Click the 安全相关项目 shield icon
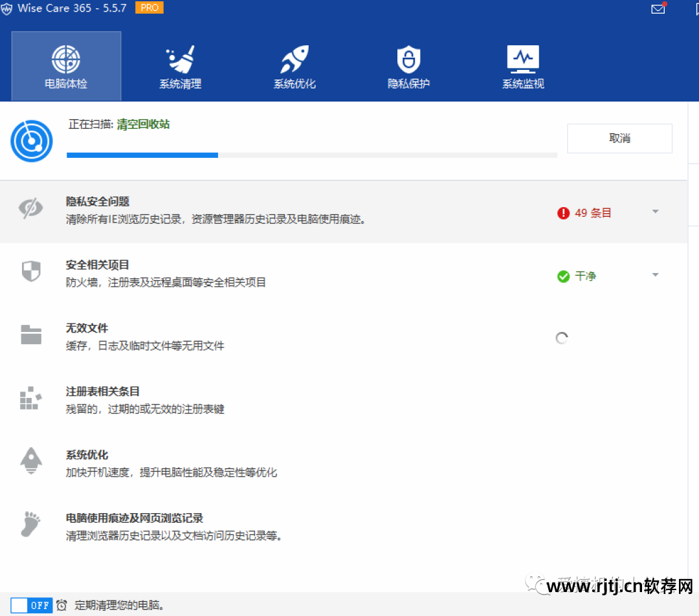Image resolution: width=699 pixels, height=616 pixels. point(31,272)
